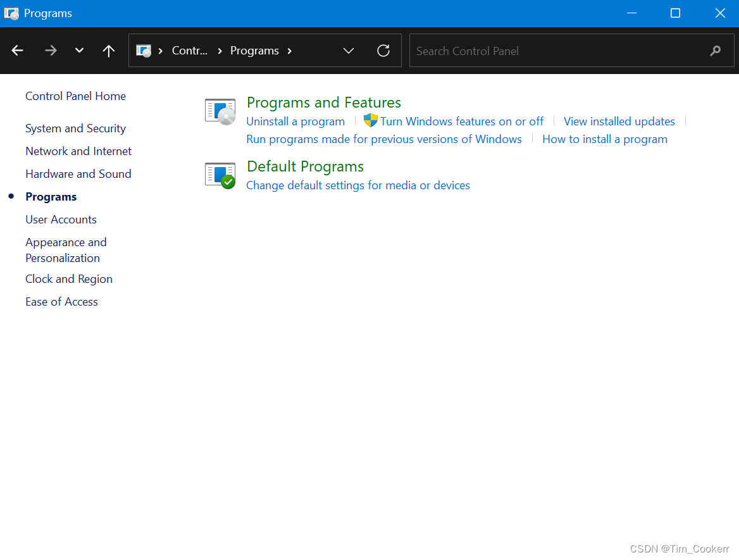Click the Control Panel icon in address bar
Image resolution: width=739 pixels, height=560 pixels.
tap(144, 51)
